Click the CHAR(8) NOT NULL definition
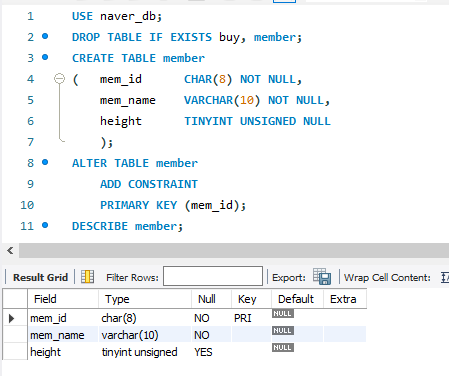449x376 pixels. pyautogui.click(x=243, y=79)
